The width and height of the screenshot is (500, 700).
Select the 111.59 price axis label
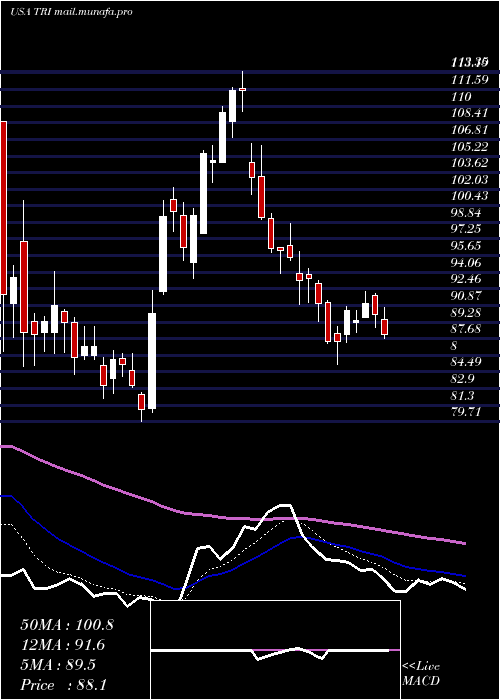pos(468,80)
